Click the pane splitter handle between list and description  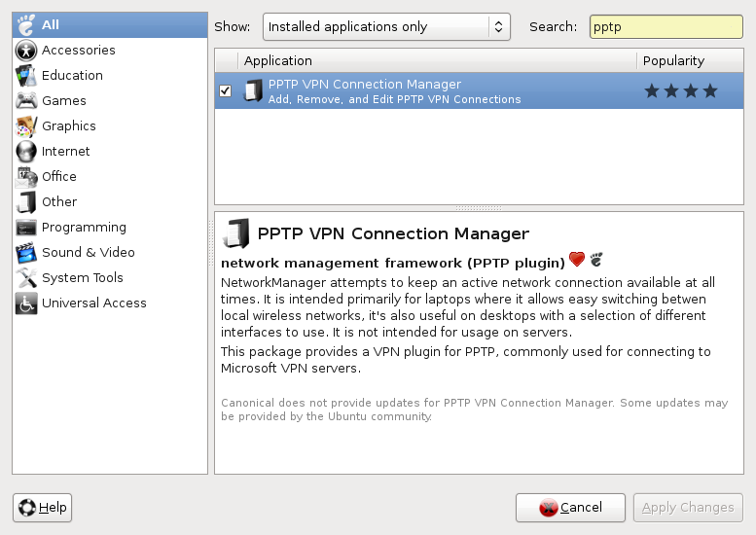click(479, 208)
